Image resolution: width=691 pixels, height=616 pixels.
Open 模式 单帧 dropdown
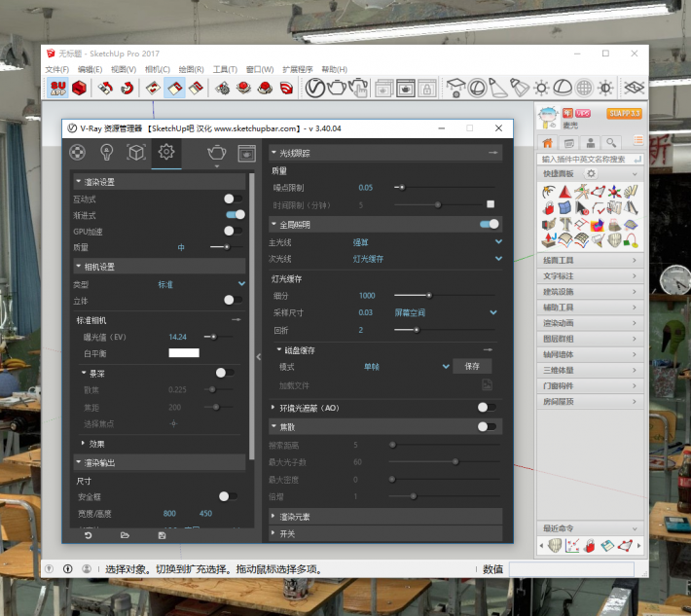tap(407, 367)
